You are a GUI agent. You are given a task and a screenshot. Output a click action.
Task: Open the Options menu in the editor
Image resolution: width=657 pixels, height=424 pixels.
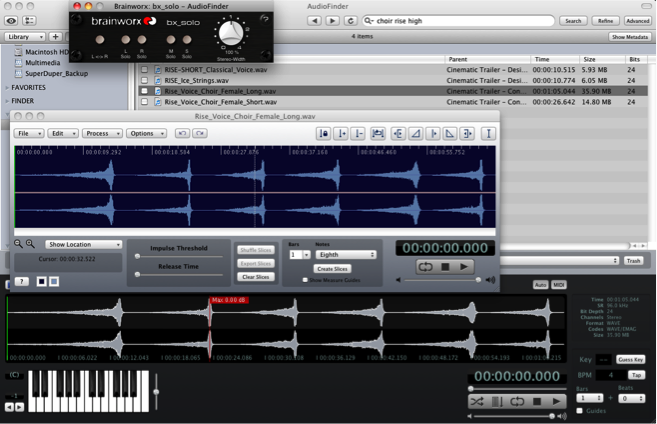coord(146,133)
